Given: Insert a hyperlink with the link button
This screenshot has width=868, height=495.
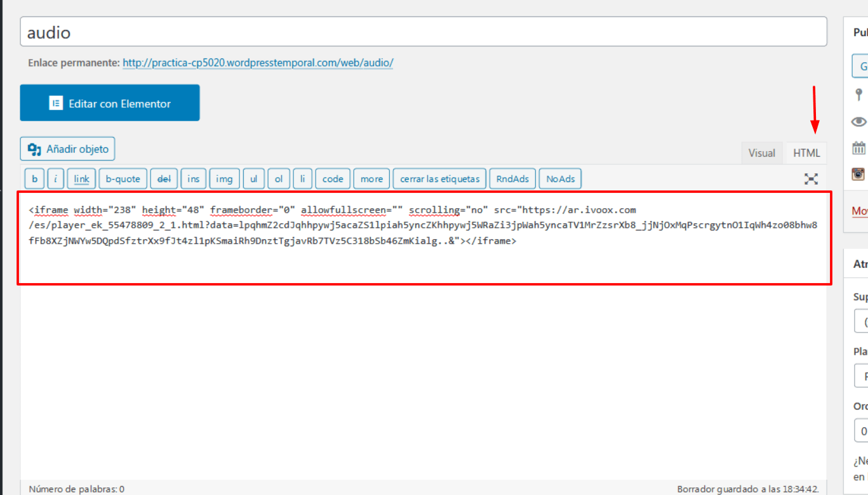Looking at the screenshot, I should click(81, 179).
